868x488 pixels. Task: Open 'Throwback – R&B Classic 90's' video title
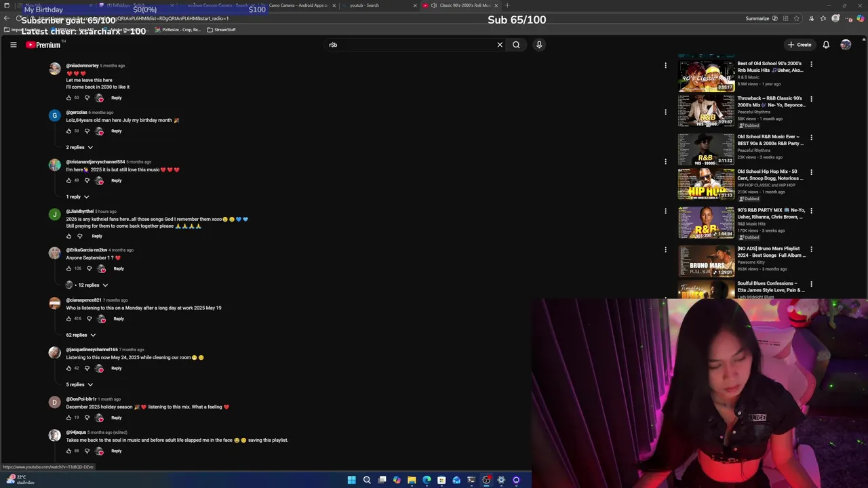coord(772,102)
